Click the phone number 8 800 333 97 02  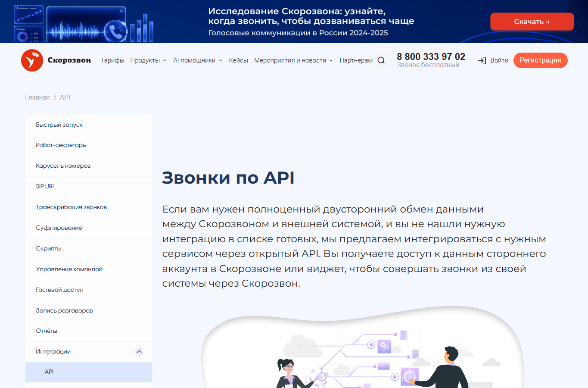click(x=431, y=56)
